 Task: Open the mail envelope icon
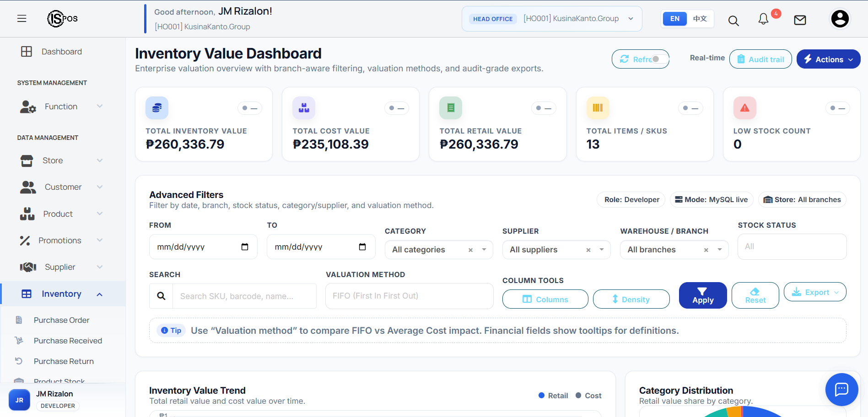click(800, 20)
